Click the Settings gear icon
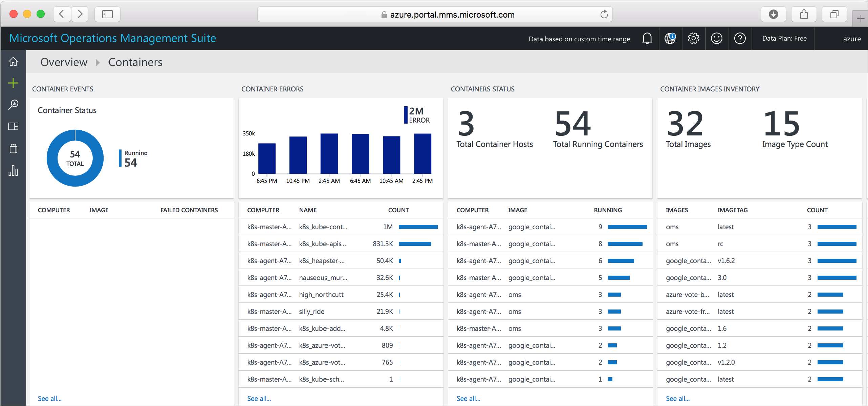Viewport: 868px width, 406px height. (694, 38)
